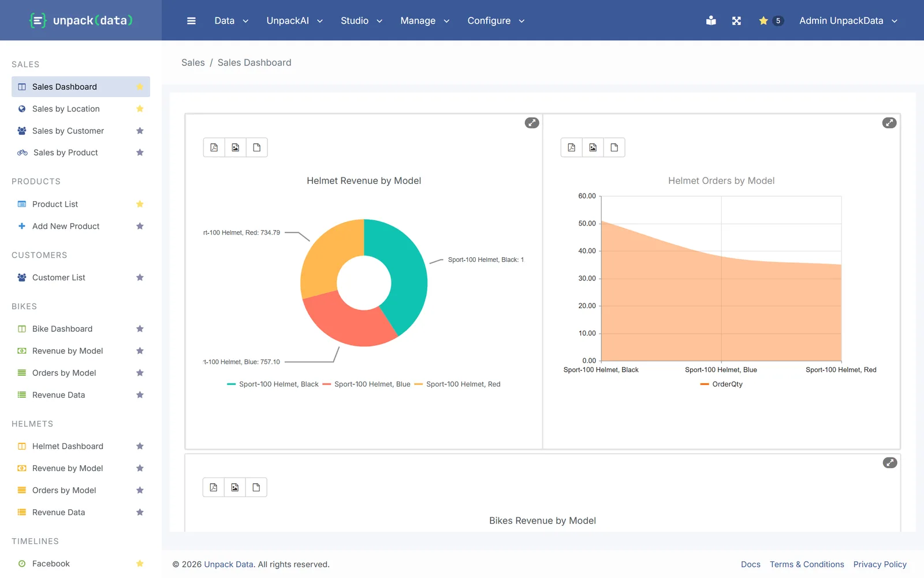Screen dimensions: 924x578
Task: Export Helmet Revenue chart as image
Action: pyautogui.click(x=236, y=147)
